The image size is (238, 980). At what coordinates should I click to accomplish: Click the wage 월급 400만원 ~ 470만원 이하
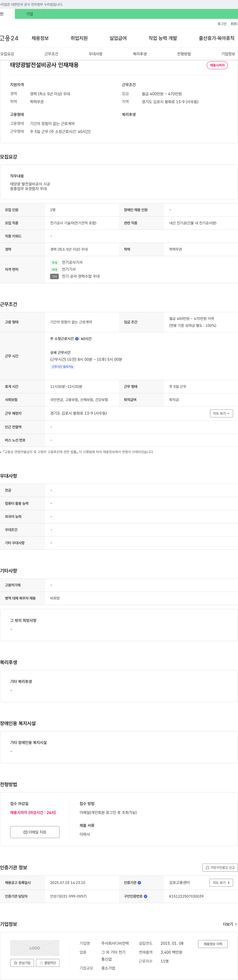[192, 318]
